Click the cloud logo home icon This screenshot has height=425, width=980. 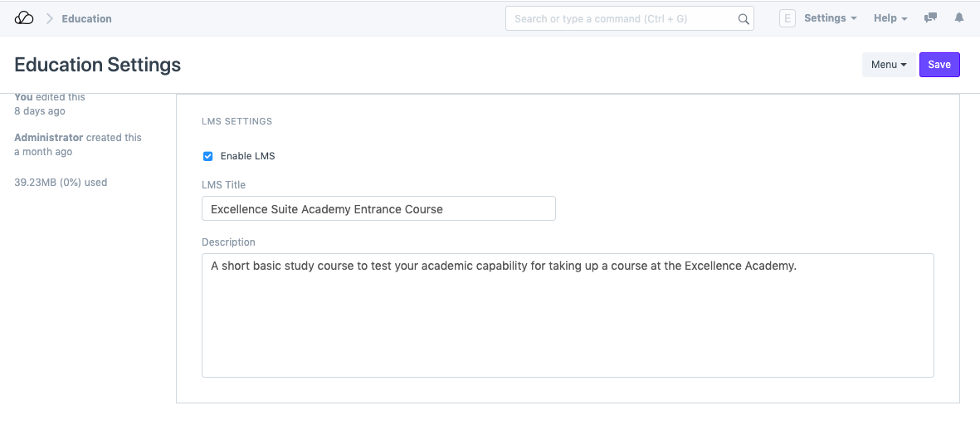[24, 18]
